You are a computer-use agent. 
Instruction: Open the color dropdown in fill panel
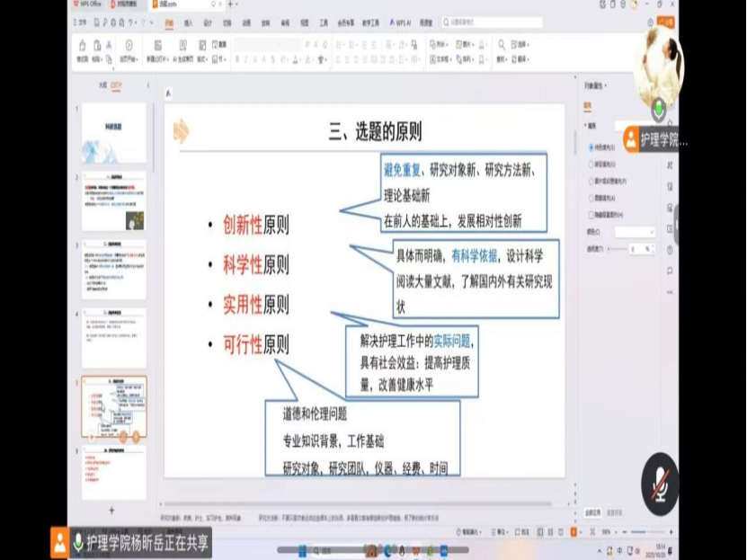point(636,232)
